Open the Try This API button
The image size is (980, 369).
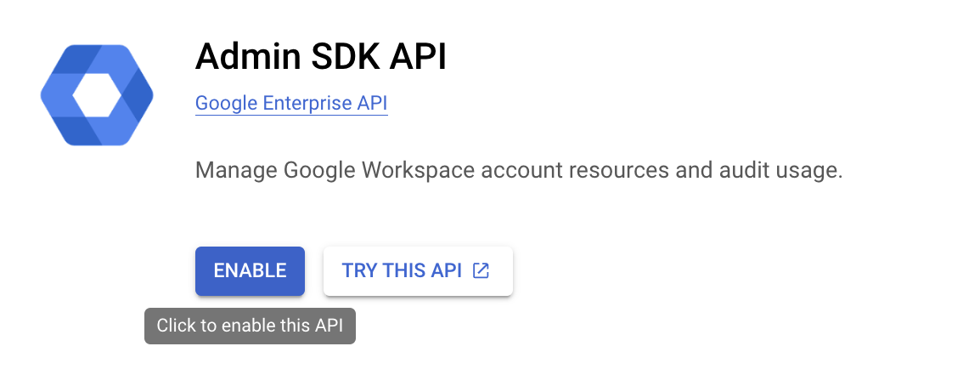tap(417, 271)
